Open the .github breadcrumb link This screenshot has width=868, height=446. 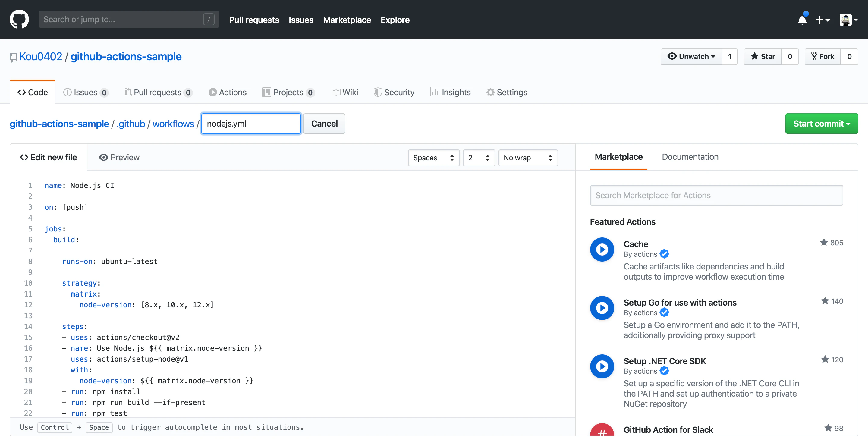131,124
